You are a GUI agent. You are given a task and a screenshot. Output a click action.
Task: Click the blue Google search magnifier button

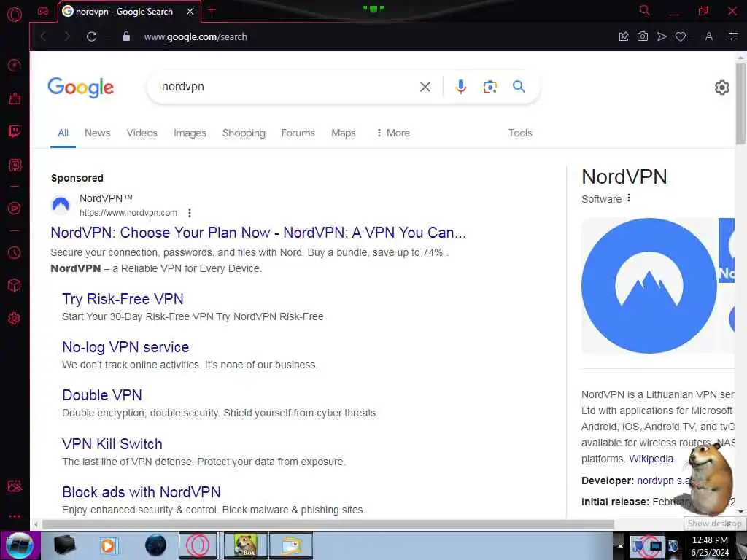[x=519, y=86]
